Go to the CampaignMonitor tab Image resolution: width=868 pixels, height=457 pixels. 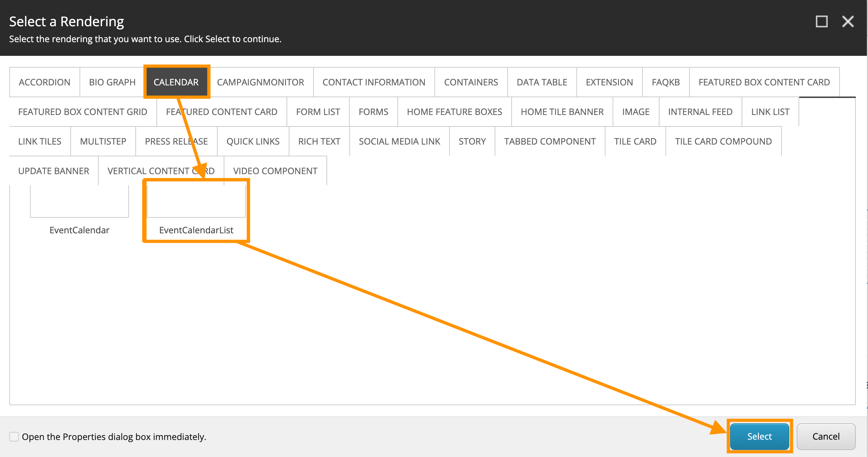tap(260, 82)
